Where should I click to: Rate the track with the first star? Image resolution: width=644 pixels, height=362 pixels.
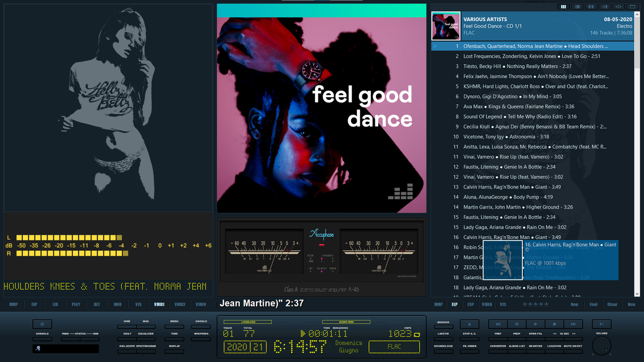click(525, 304)
